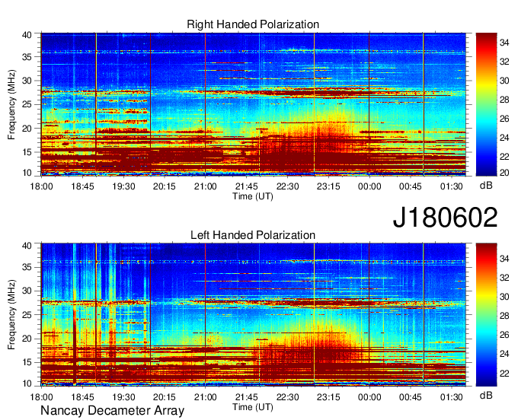Click the 'Left Handed Polarization' plot title

point(253,235)
